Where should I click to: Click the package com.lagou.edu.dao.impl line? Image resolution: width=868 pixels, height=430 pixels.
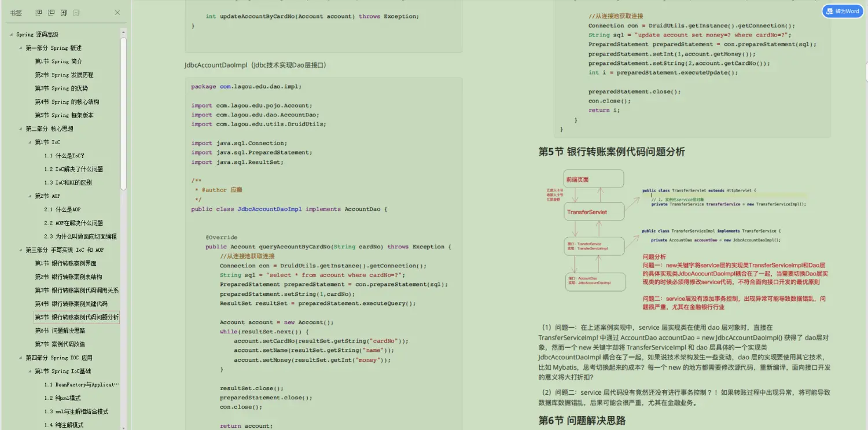tap(247, 87)
